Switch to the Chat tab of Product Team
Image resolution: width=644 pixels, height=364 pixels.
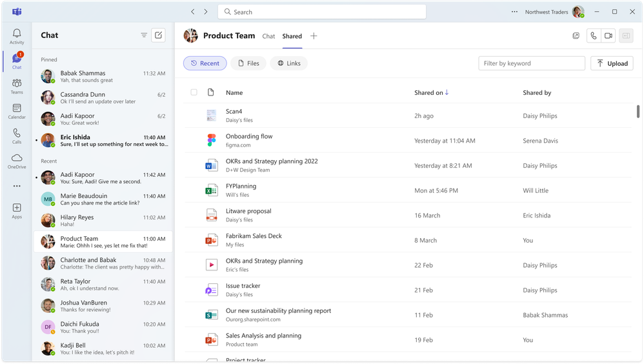[268, 36]
